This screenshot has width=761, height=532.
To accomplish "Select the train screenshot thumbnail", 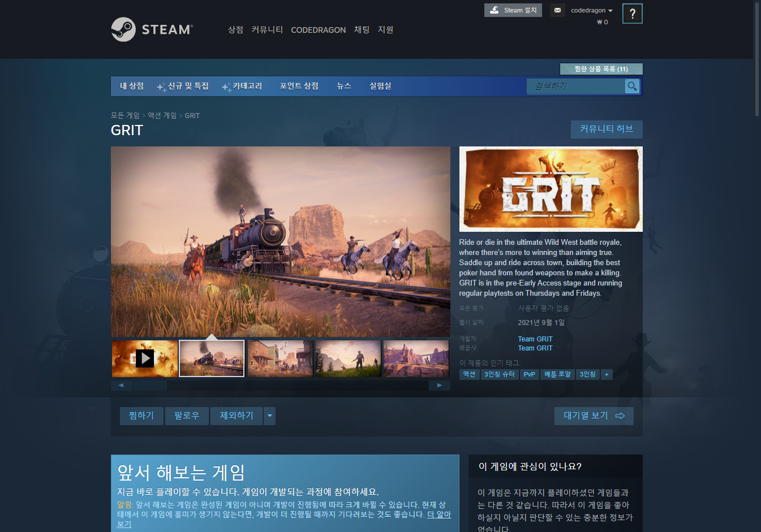I will point(212,358).
